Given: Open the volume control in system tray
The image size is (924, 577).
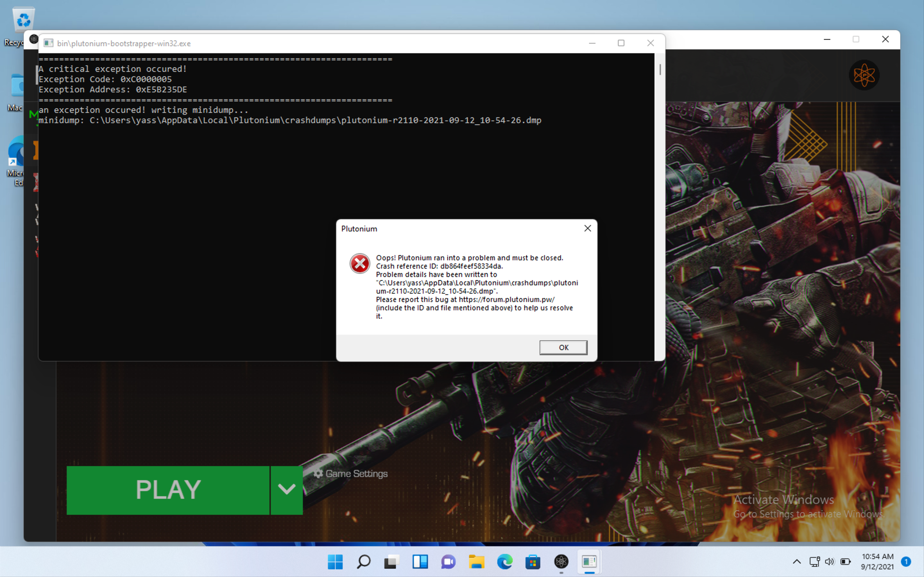Looking at the screenshot, I should [x=829, y=561].
